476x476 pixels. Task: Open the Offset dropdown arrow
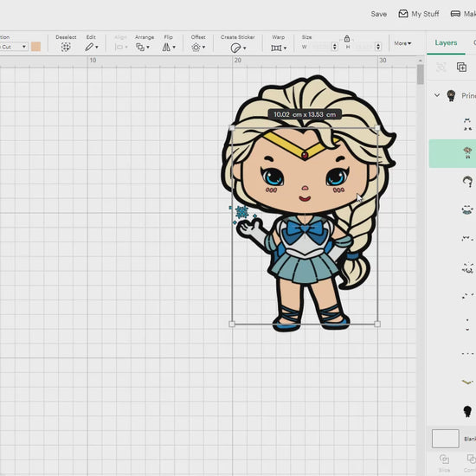(203, 47)
